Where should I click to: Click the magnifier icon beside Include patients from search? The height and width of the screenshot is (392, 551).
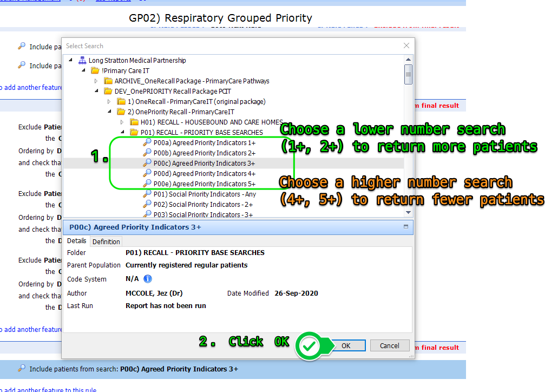[x=22, y=368]
